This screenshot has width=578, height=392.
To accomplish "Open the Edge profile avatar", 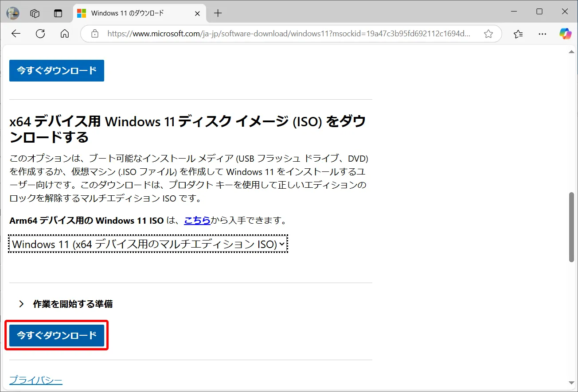I will 13,13.
